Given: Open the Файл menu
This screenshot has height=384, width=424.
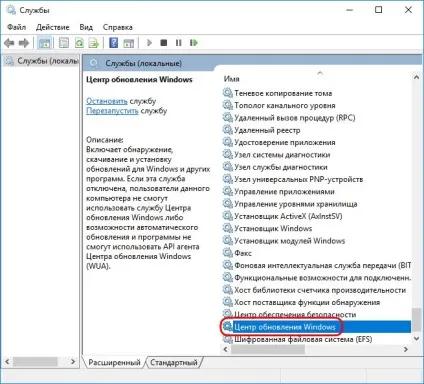Looking at the screenshot, I should click(16, 27).
